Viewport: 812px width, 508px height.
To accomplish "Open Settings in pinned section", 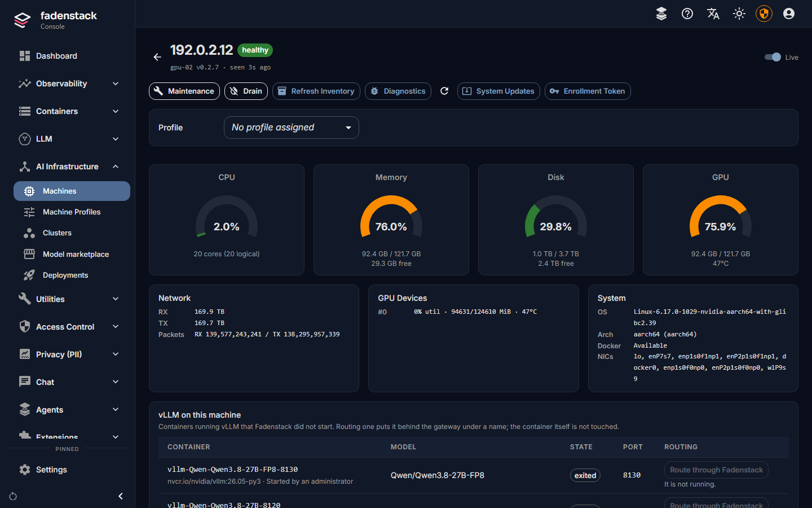I will point(72,470).
